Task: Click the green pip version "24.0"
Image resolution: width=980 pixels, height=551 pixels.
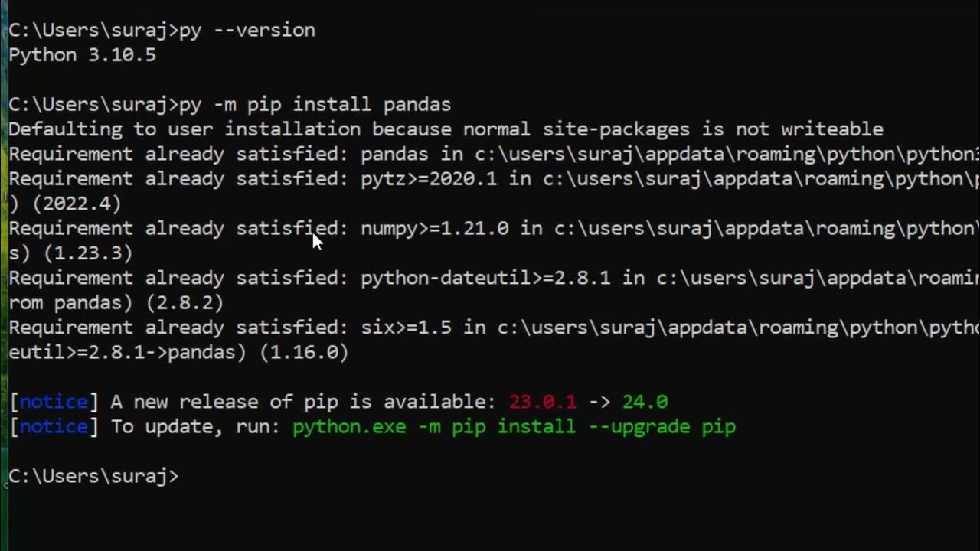Action: point(645,402)
